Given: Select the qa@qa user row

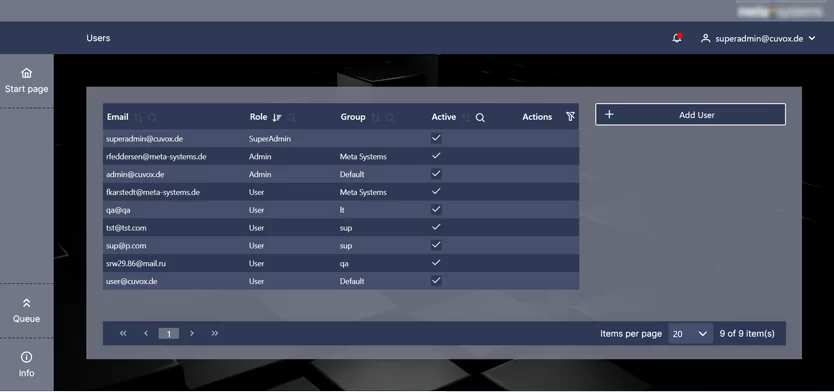Looking at the screenshot, I should coord(341,210).
